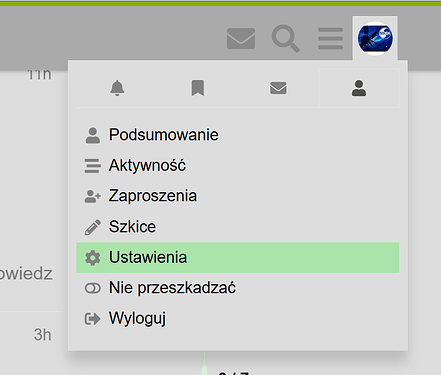This screenshot has width=441, height=375.
Task: Switch to the bookmarks tab
Action: [x=198, y=88]
